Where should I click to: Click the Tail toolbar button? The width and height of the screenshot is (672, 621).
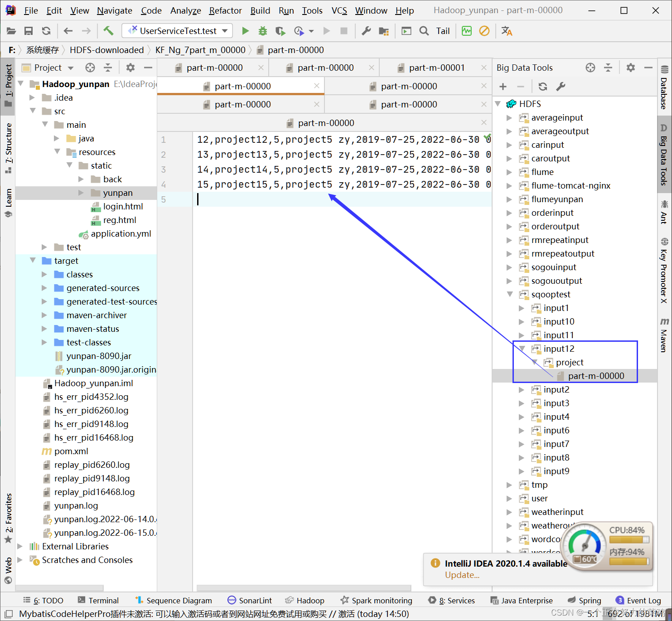pos(443,31)
